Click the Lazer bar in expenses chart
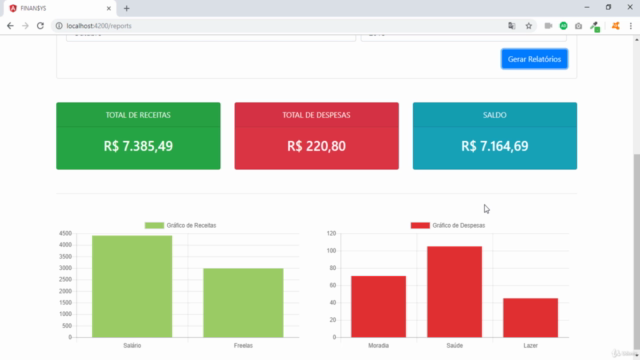Screen dimensions: 640x360 (530, 318)
